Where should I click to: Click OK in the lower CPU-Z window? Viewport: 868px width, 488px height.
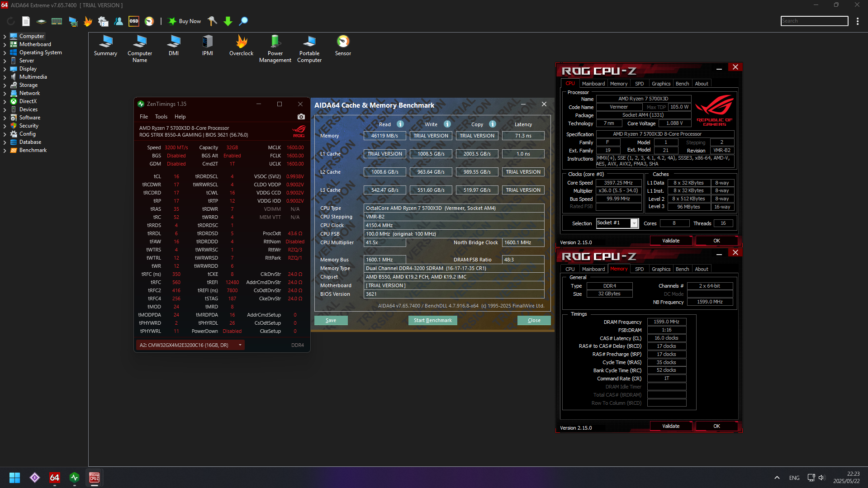coord(716,426)
